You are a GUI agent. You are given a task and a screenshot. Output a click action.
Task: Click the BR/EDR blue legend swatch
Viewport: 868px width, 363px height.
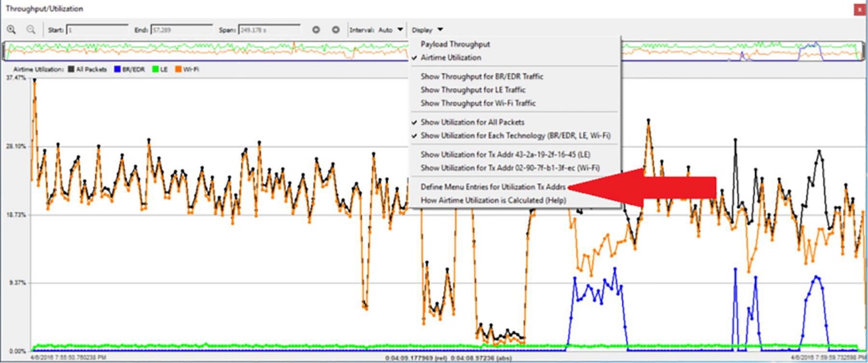point(118,68)
